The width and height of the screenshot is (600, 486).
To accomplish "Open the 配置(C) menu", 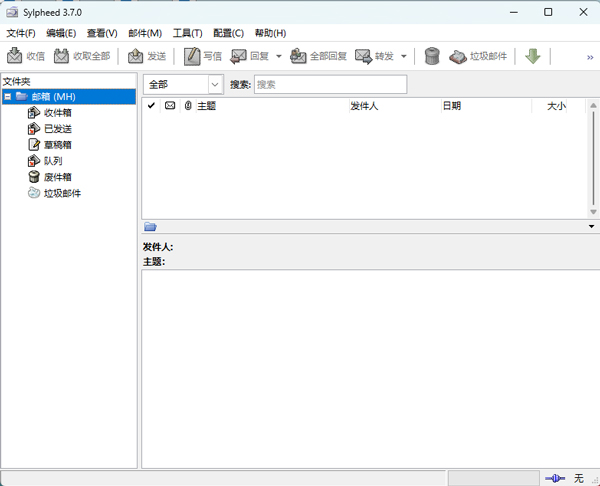I will pos(228,33).
